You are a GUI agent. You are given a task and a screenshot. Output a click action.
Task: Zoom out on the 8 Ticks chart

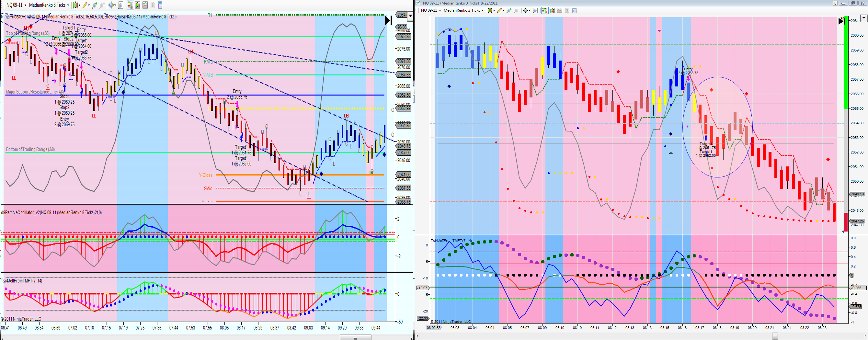[x=102, y=5]
